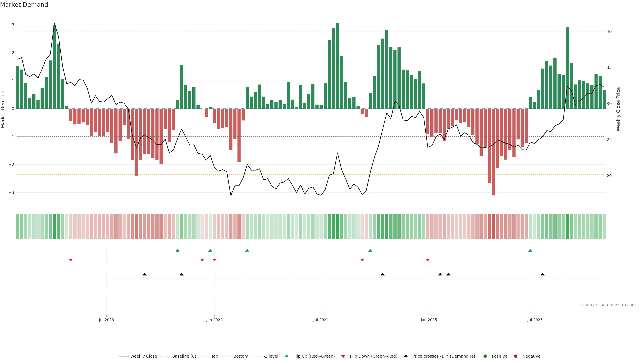Click the Market Demand chart title
This screenshot has height=362, width=644.
point(24,5)
